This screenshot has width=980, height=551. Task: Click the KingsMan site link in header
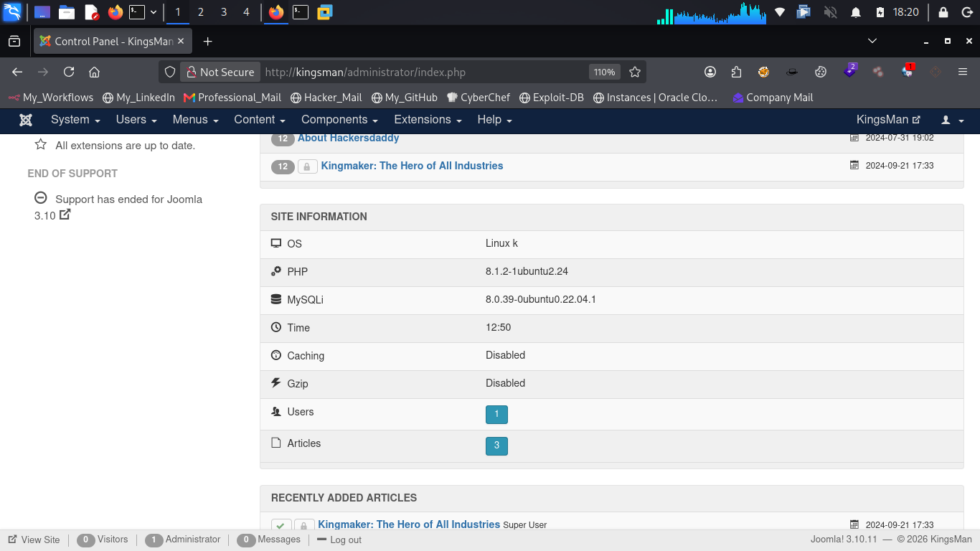[888, 120]
